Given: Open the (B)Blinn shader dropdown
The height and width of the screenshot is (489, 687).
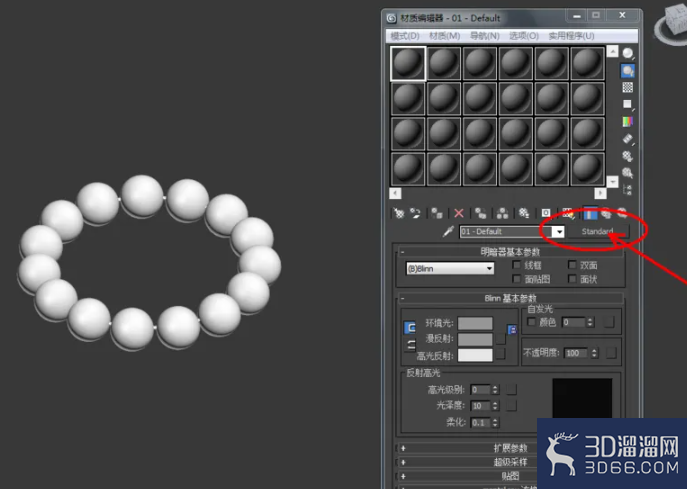Looking at the screenshot, I should [450, 269].
